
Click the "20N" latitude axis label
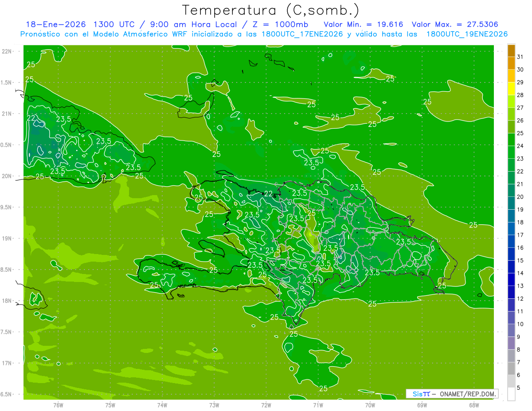coord(7,176)
